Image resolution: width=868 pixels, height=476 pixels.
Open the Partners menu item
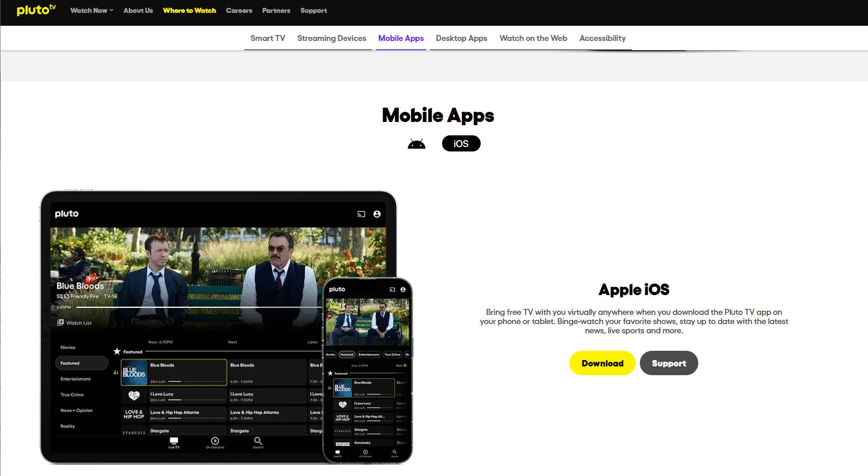coord(276,10)
